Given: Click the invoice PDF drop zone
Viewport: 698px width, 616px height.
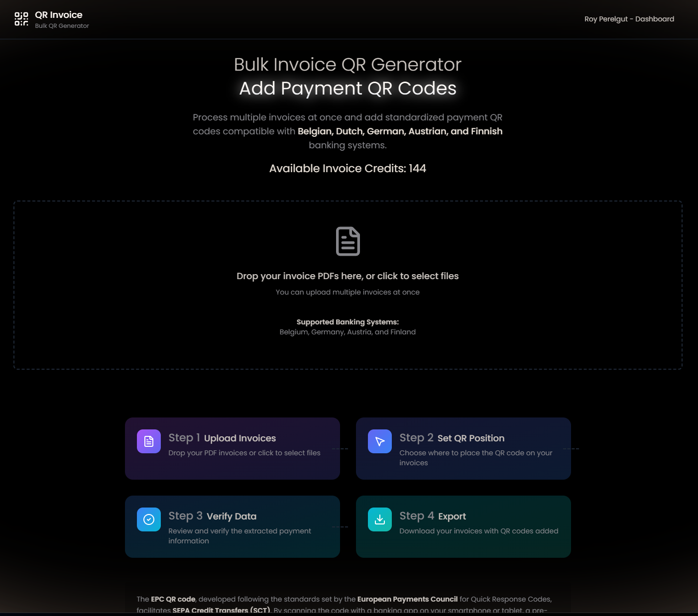Looking at the screenshot, I should [x=348, y=285].
